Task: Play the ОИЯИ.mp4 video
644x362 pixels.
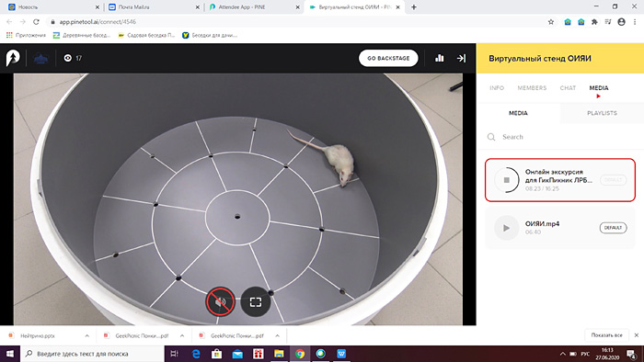Action: click(x=506, y=228)
